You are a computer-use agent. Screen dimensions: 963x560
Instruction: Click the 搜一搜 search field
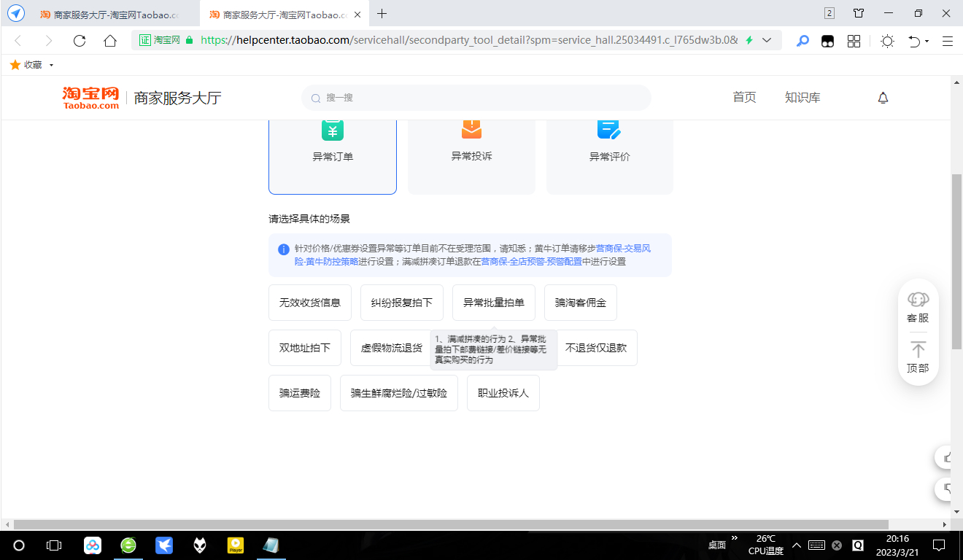[476, 98]
